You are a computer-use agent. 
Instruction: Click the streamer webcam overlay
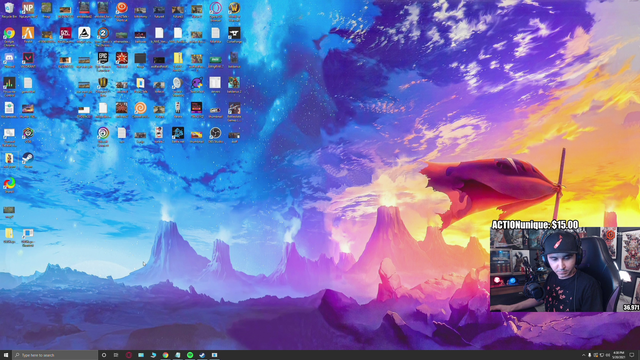(565, 269)
